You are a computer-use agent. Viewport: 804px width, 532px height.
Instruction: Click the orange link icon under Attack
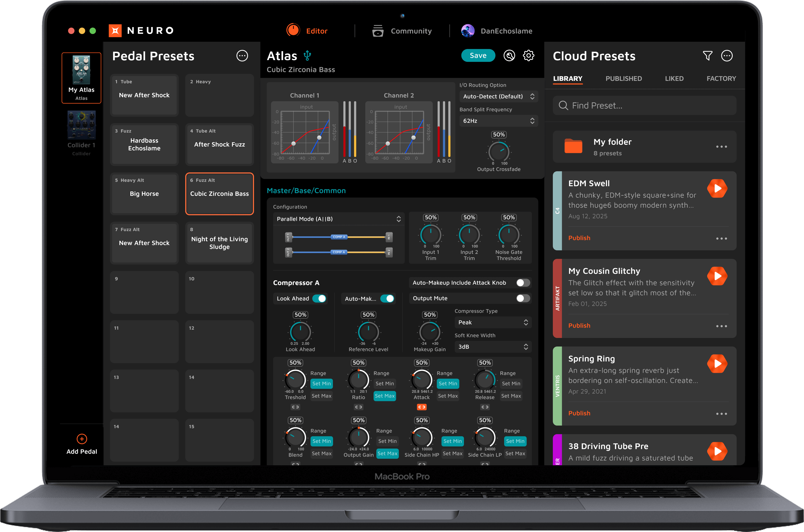click(x=422, y=407)
